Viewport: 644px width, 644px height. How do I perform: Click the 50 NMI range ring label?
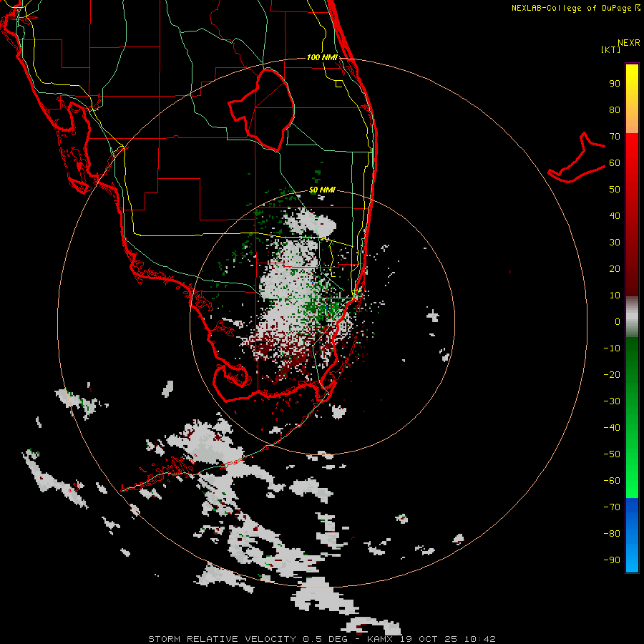click(x=322, y=190)
